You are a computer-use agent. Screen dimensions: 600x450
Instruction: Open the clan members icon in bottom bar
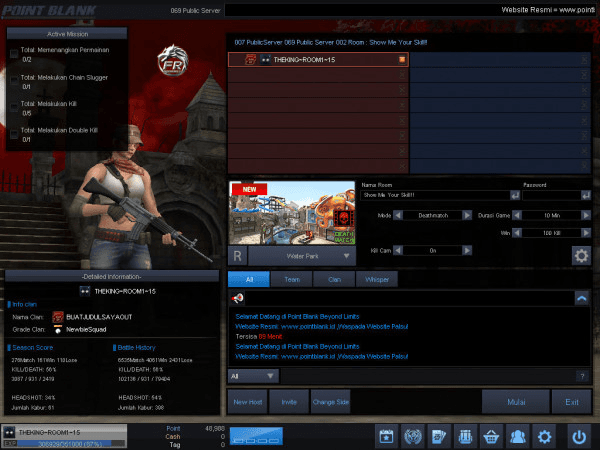[x=517, y=436]
